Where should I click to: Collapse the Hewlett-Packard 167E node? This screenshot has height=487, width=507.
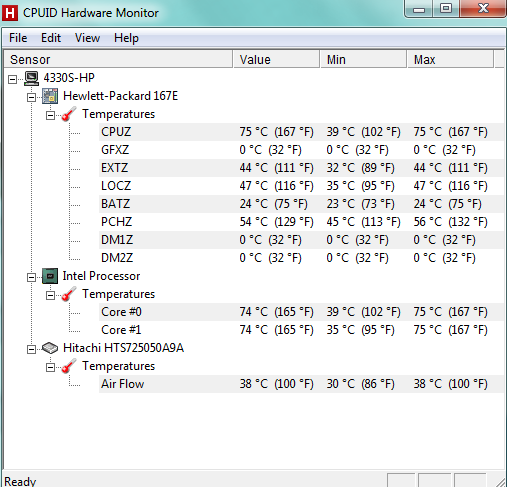pos(31,97)
